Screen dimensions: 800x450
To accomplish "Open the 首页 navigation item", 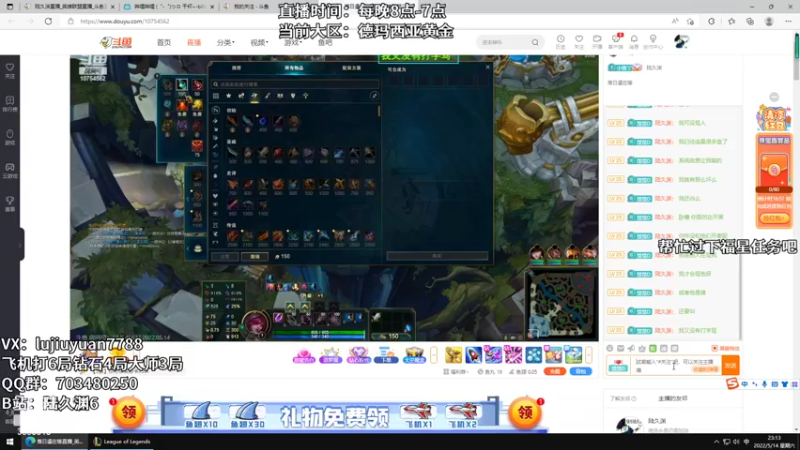I will click(164, 42).
